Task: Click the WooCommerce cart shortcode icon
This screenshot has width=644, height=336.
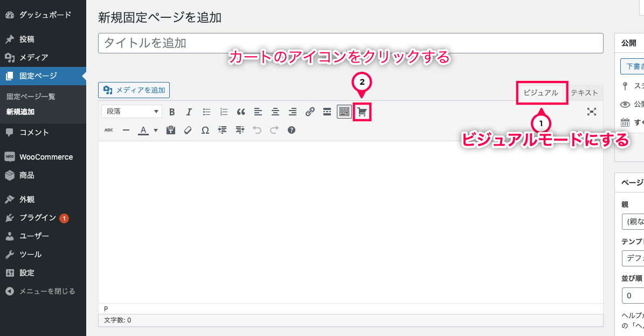Action: pos(362,112)
